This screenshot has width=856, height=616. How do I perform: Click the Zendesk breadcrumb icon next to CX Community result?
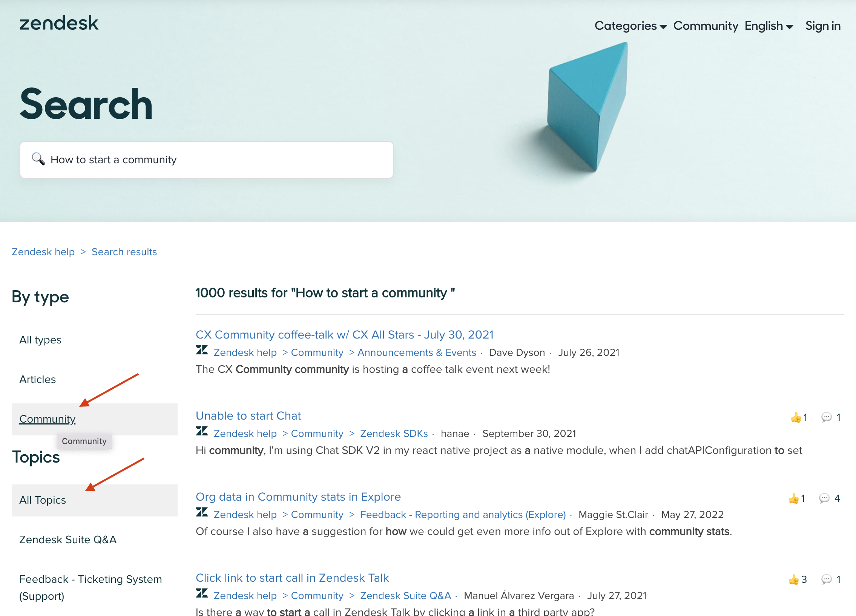[201, 351]
